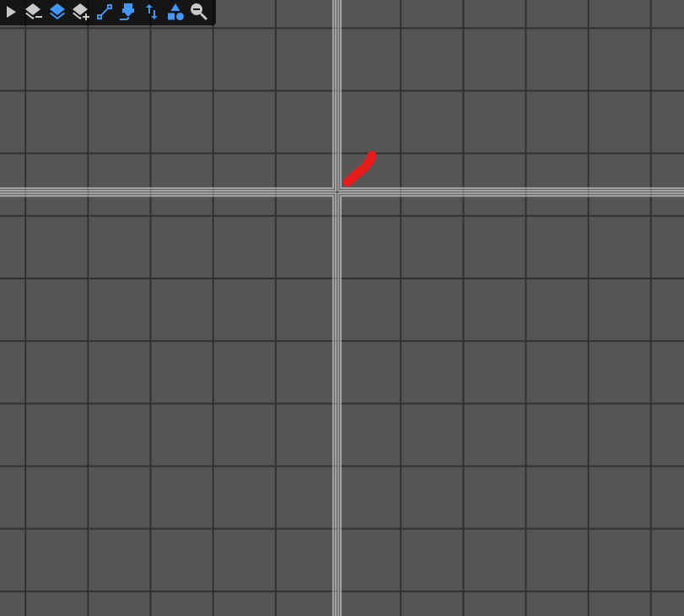Image resolution: width=684 pixels, height=616 pixels.
Task: Open the shapes triangle-square-circle icon
Action: [x=175, y=12]
